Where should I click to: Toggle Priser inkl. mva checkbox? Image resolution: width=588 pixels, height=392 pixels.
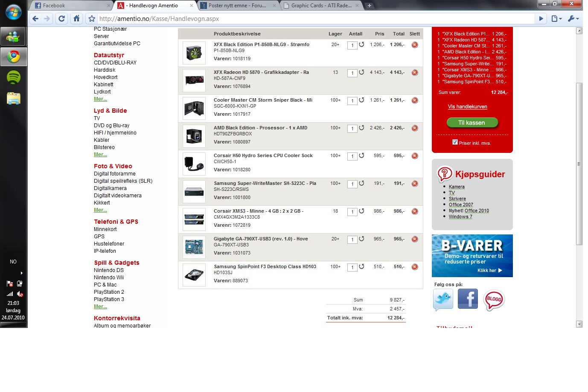point(455,142)
